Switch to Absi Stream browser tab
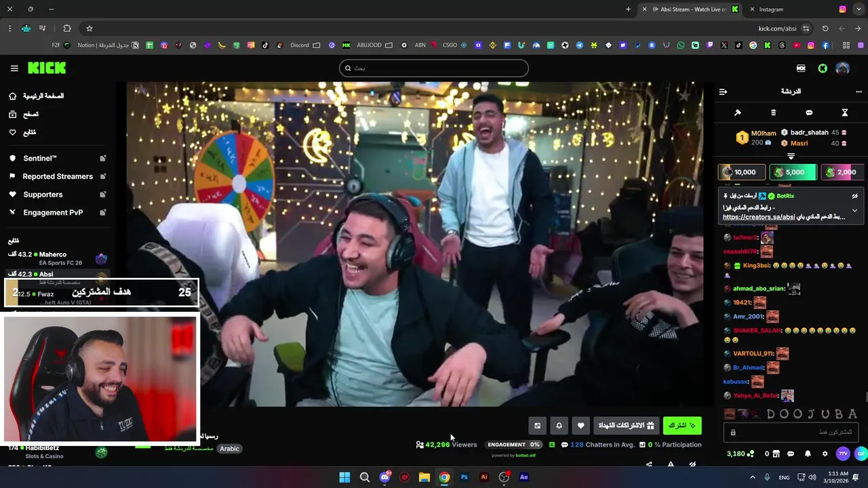This screenshot has width=868, height=488. [693, 9]
